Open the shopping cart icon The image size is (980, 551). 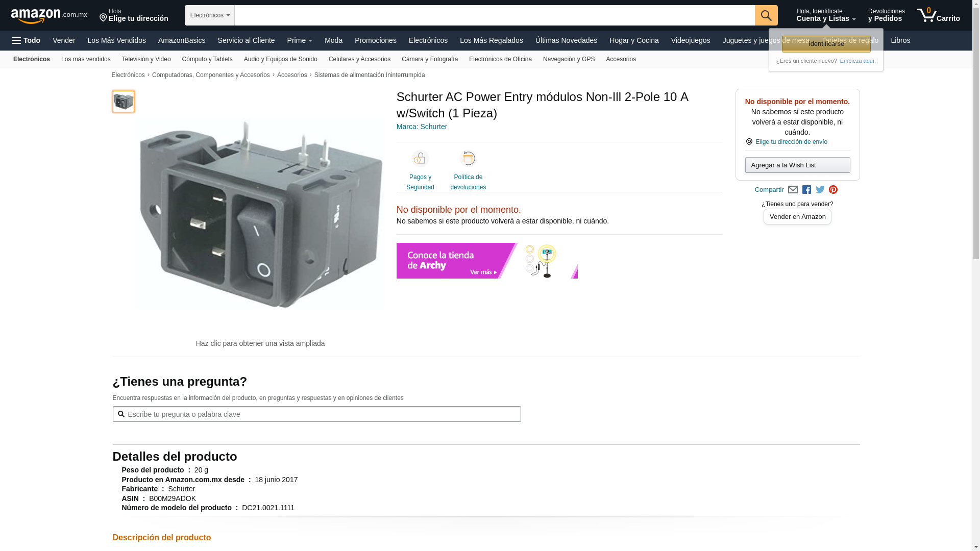point(938,15)
